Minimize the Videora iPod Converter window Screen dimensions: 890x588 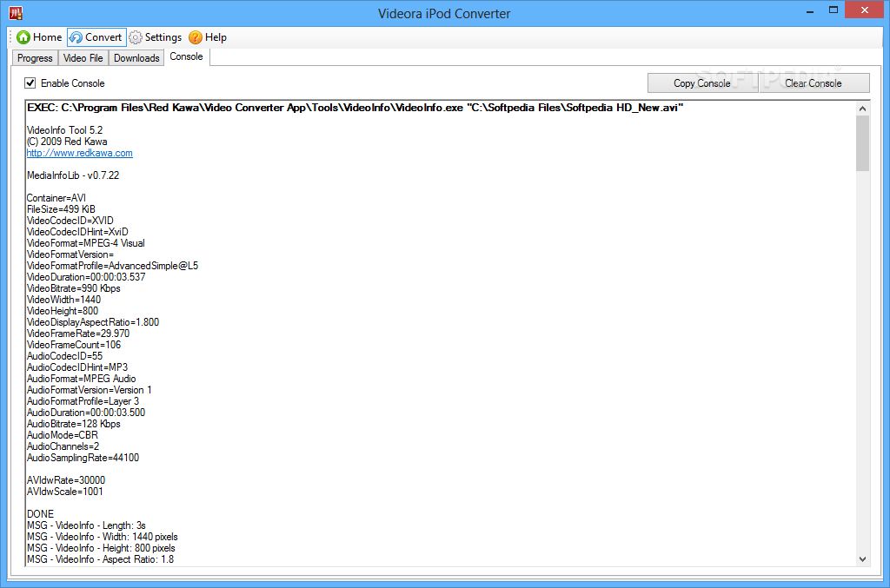point(810,10)
